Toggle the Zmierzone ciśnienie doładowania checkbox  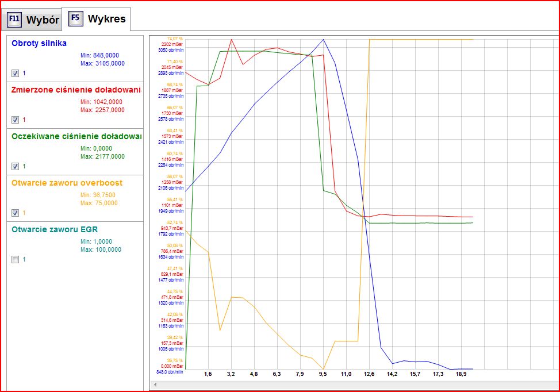[x=16, y=120]
